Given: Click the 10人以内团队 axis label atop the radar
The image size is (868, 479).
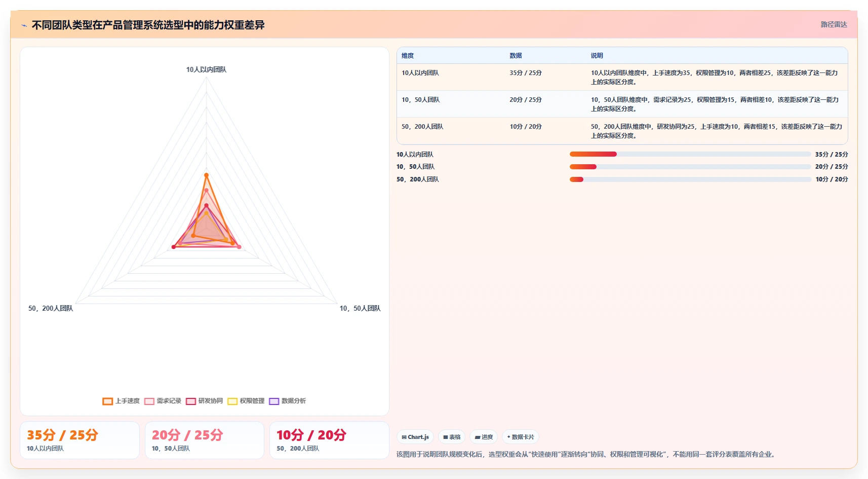Looking at the screenshot, I should tap(206, 69).
